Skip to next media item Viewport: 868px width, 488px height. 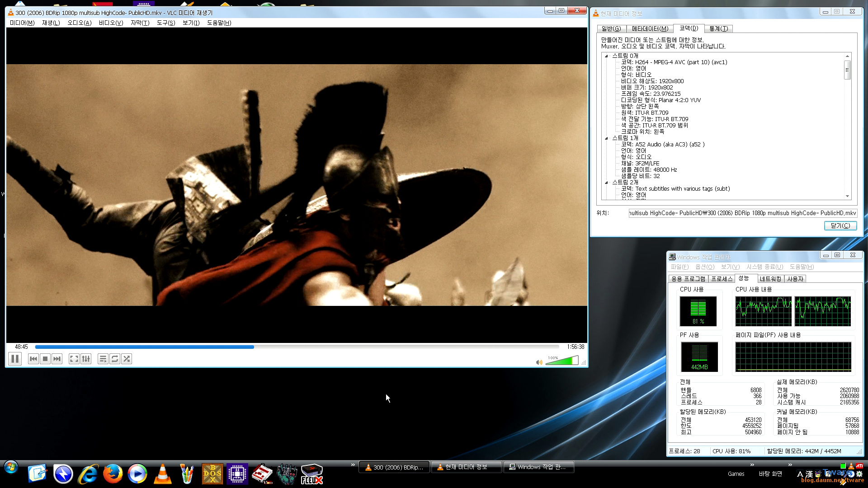[57, 359]
